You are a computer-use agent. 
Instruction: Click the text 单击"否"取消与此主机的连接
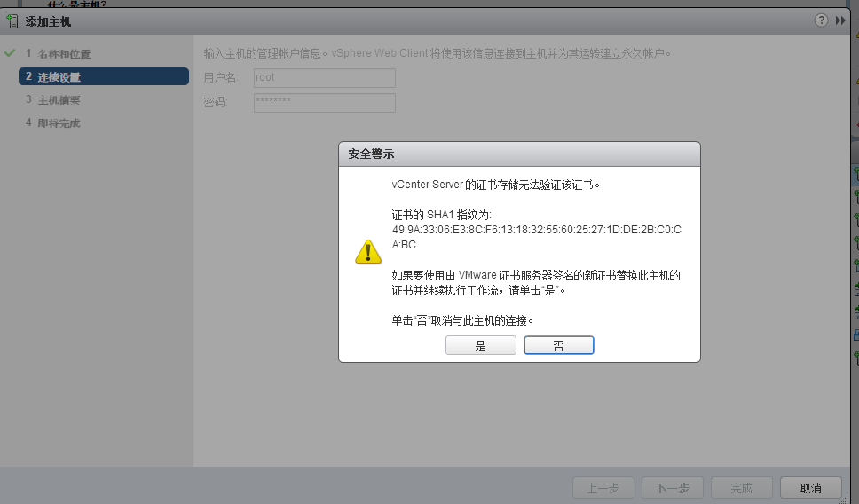[462, 320]
